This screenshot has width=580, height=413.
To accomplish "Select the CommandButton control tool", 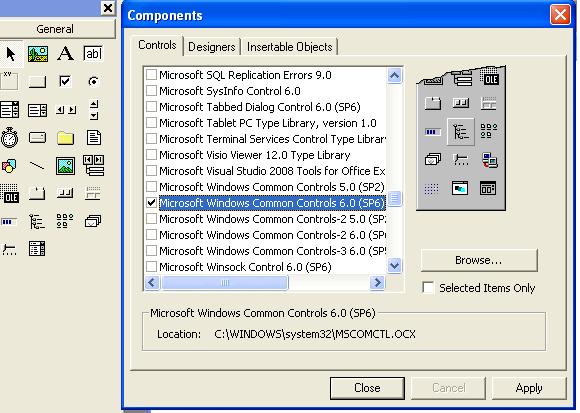I will pyautogui.click(x=38, y=81).
